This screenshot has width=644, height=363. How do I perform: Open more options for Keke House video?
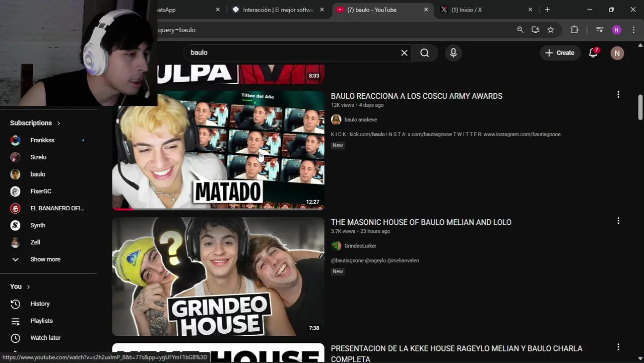[618, 347]
